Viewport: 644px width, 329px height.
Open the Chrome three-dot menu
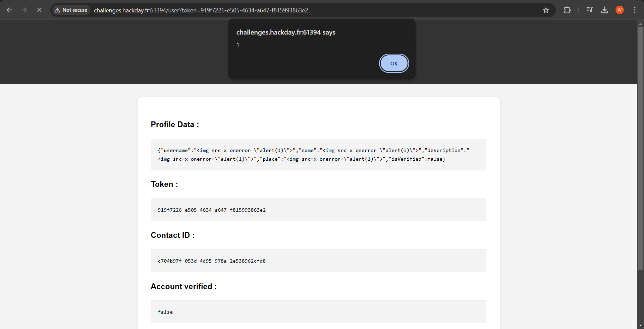tap(635, 10)
